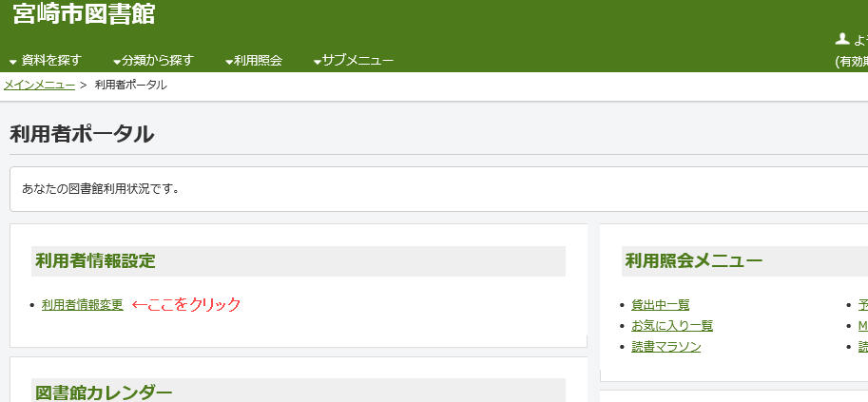The width and height of the screenshot is (868, 402).
Task: Open the 読書マラソン link
Action: [x=665, y=347]
